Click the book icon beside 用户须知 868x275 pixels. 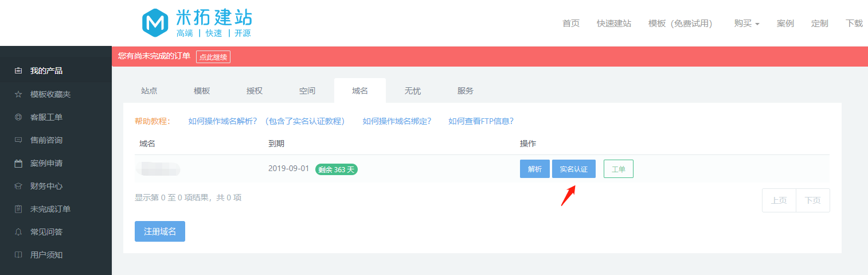coord(18,255)
